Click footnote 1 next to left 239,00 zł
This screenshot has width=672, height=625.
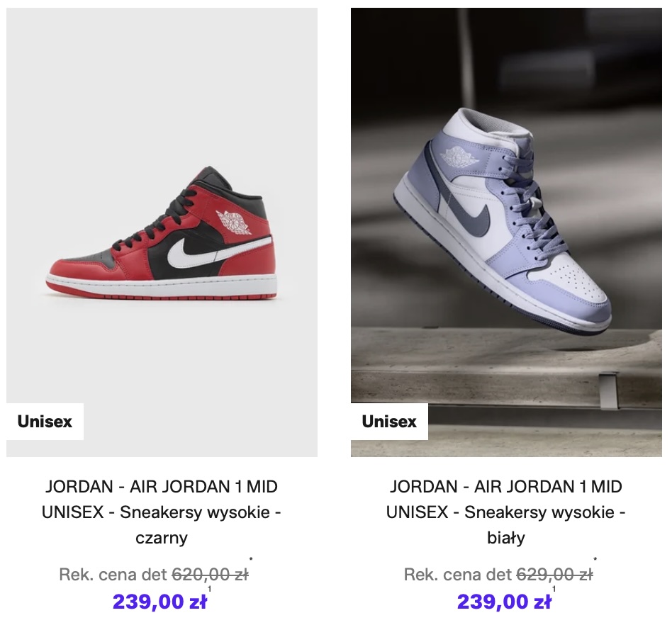(x=210, y=589)
